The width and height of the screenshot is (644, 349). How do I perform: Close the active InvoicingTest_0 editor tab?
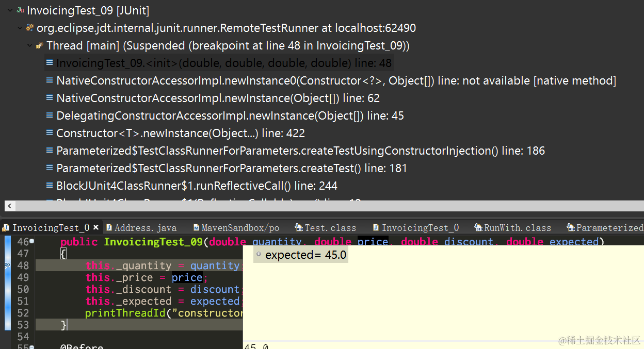[x=96, y=227]
